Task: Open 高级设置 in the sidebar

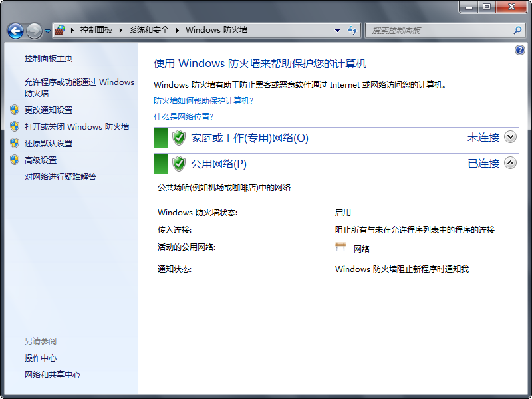Action: tap(41, 160)
